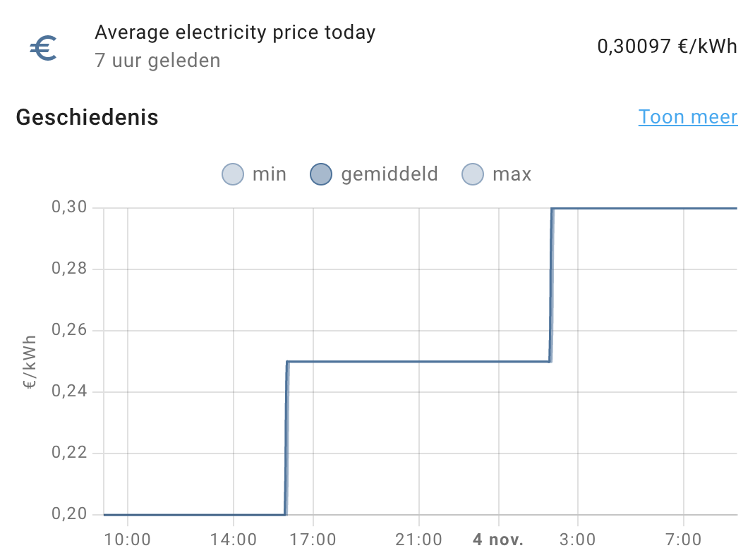Click the price jump to 0,30 step

click(x=551, y=282)
